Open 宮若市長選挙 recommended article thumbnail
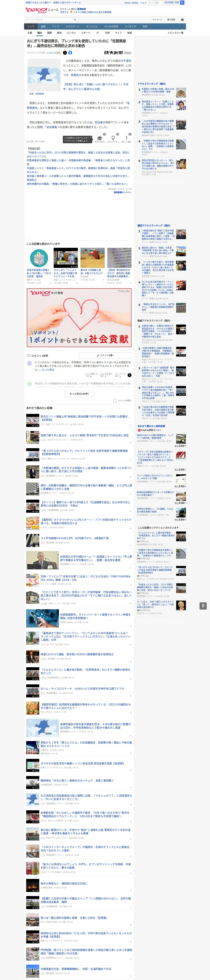Viewport: 210px width, 980px height. [39, 258]
